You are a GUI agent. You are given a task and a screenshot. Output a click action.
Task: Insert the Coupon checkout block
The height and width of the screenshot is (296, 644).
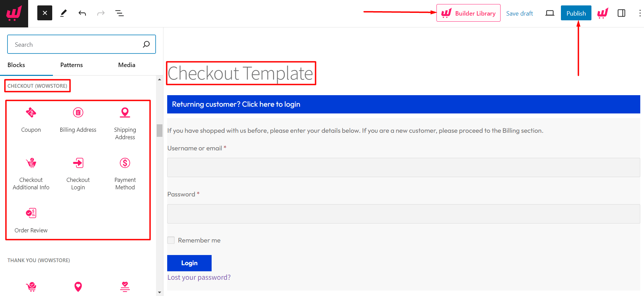point(31,119)
